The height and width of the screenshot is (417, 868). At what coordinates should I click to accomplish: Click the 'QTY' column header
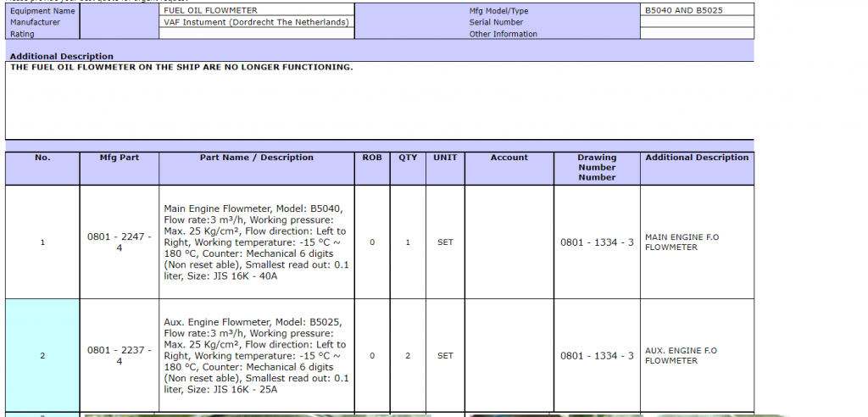pos(408,158)
